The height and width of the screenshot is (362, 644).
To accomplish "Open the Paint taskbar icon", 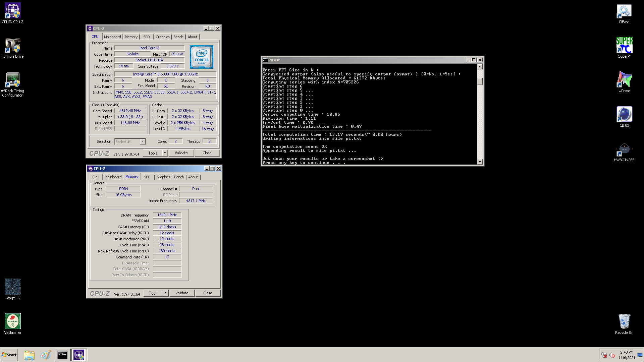I will (46, 355).
